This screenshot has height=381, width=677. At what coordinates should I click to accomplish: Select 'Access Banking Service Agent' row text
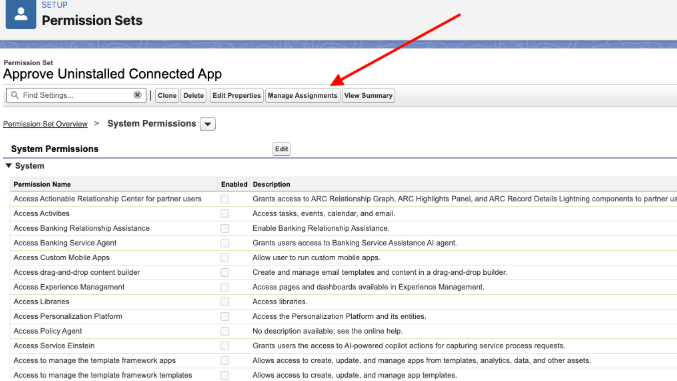(65, 243)
